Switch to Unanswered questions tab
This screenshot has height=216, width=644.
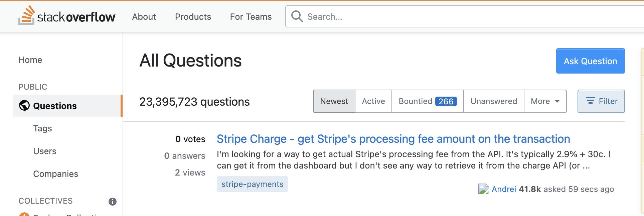point(493,101)
